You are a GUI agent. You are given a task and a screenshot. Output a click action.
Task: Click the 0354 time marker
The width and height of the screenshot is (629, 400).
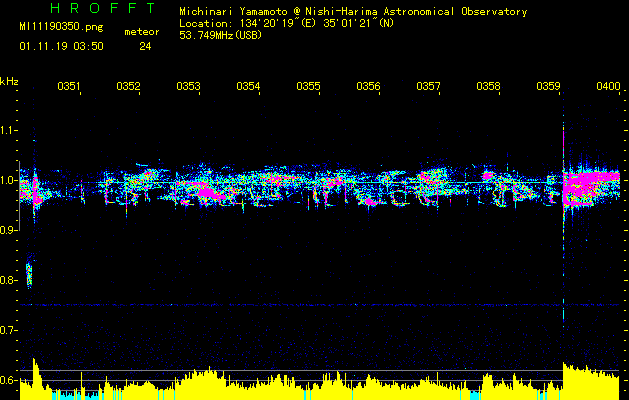coord(248,86)
